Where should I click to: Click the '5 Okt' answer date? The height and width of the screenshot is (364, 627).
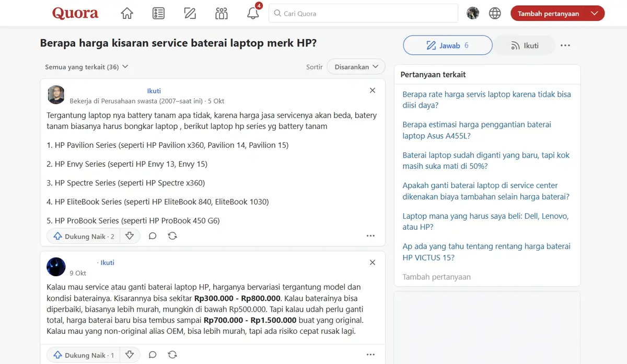click(x=216, y=101)
